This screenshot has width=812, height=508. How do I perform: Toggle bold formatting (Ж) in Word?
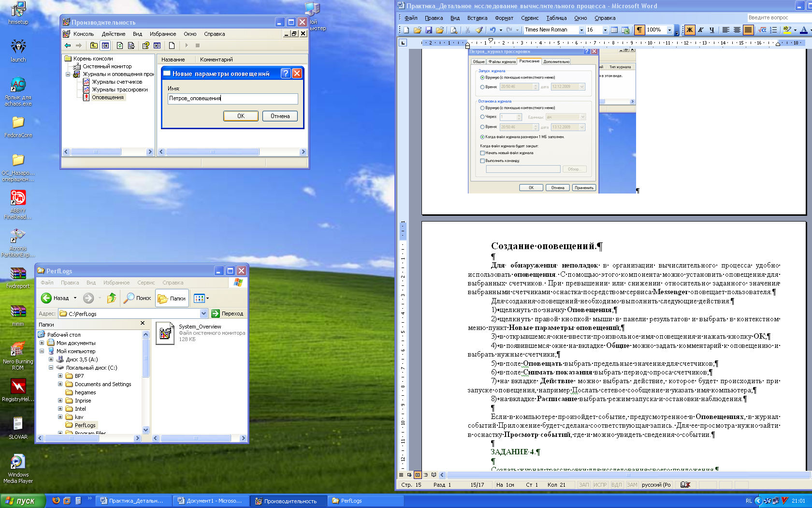tap(690, 30)
